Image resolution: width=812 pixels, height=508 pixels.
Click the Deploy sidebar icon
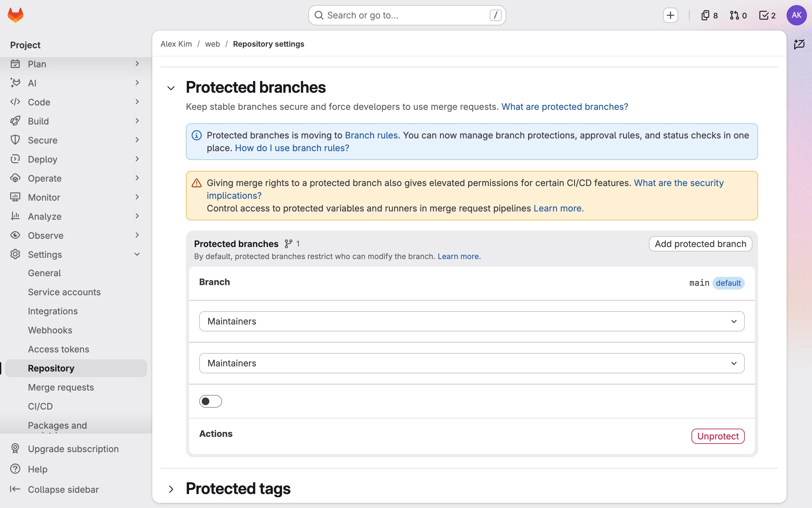tap(15, 159)
